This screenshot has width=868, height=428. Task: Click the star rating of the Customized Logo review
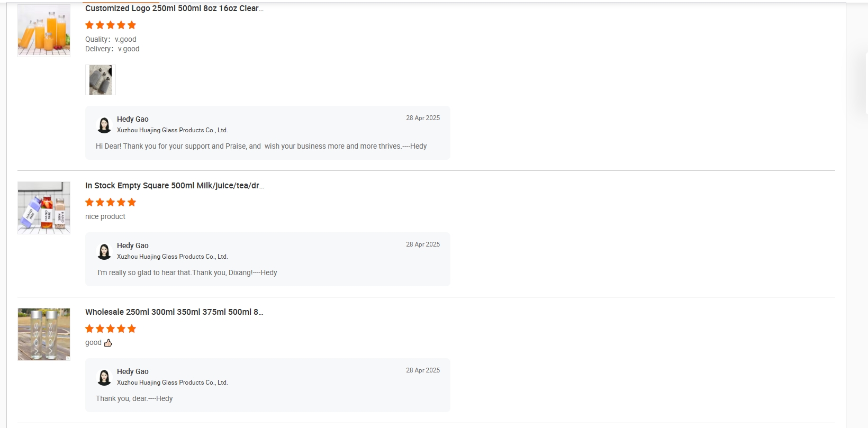pyautogui.click(x=111, y=25)
